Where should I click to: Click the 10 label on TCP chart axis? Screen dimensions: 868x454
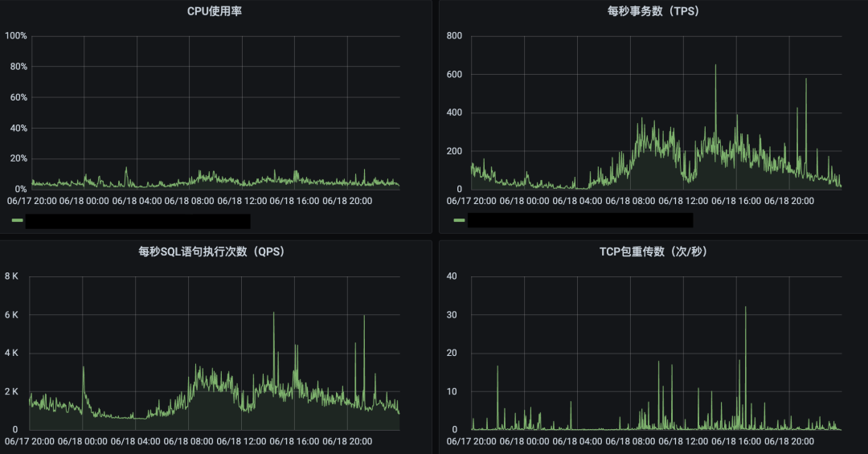[x=452, y=391]
